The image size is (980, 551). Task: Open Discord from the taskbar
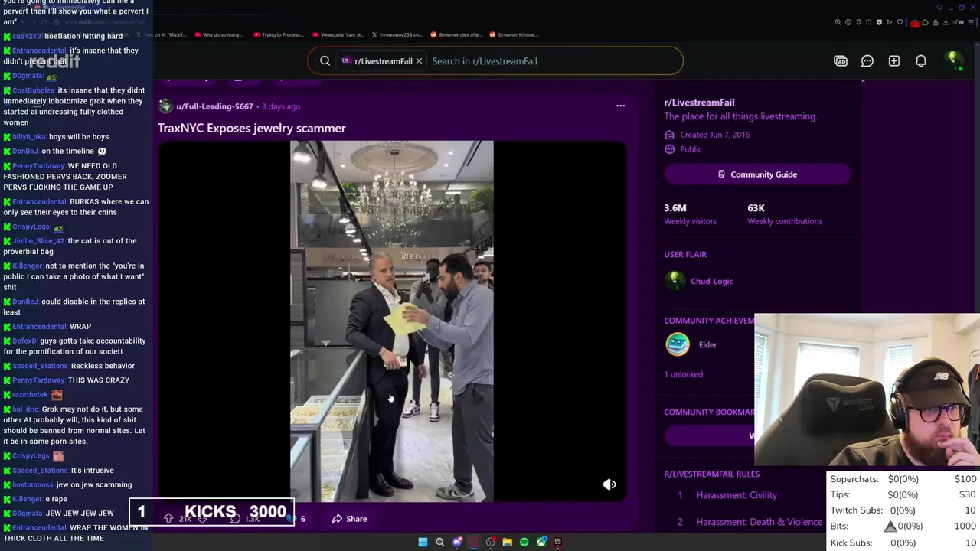click(x=457, y=543)
